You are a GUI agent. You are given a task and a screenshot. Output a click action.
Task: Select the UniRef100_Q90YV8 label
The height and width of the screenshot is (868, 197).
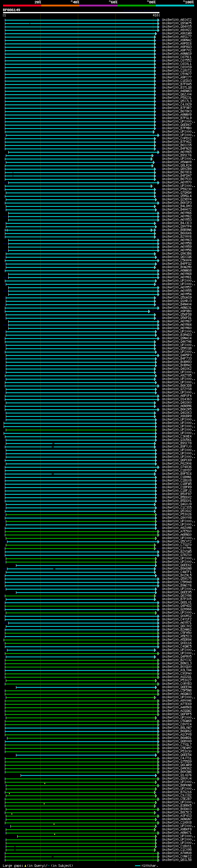click(177, 518)
